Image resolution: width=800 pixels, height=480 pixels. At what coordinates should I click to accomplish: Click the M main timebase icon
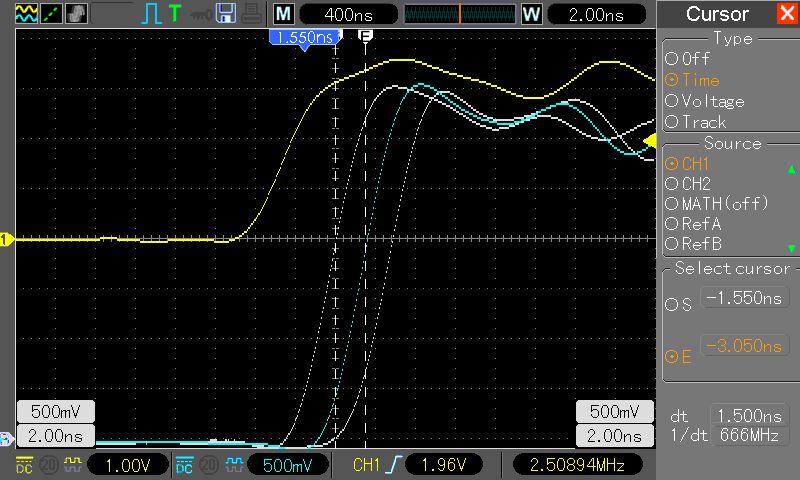coord(284,14)
